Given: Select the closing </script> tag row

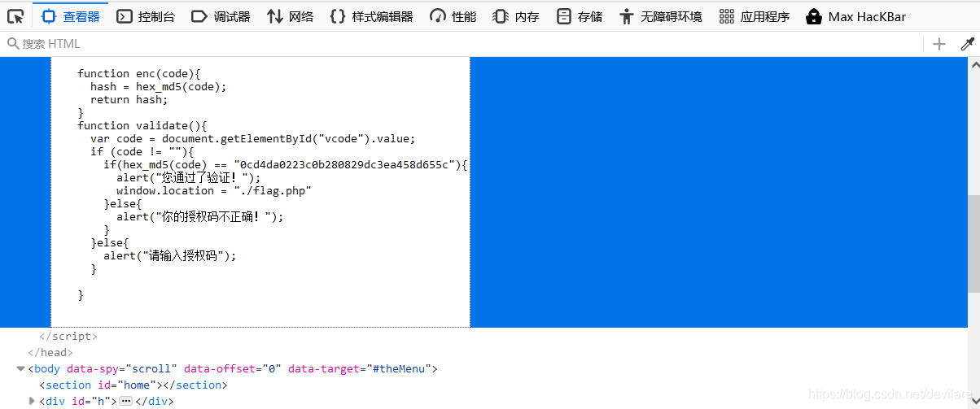Looking at the screenshot, I should 68,336.
